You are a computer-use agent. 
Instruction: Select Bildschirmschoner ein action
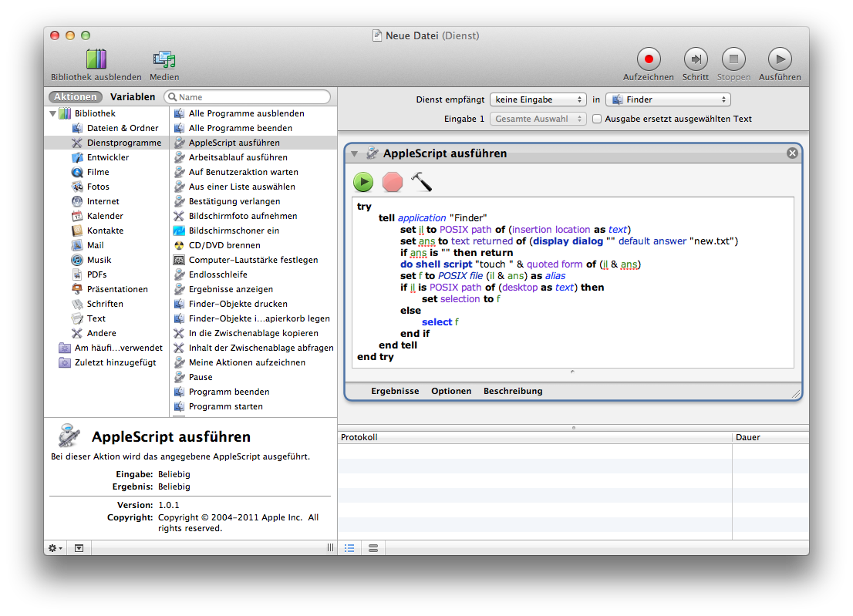254,231
